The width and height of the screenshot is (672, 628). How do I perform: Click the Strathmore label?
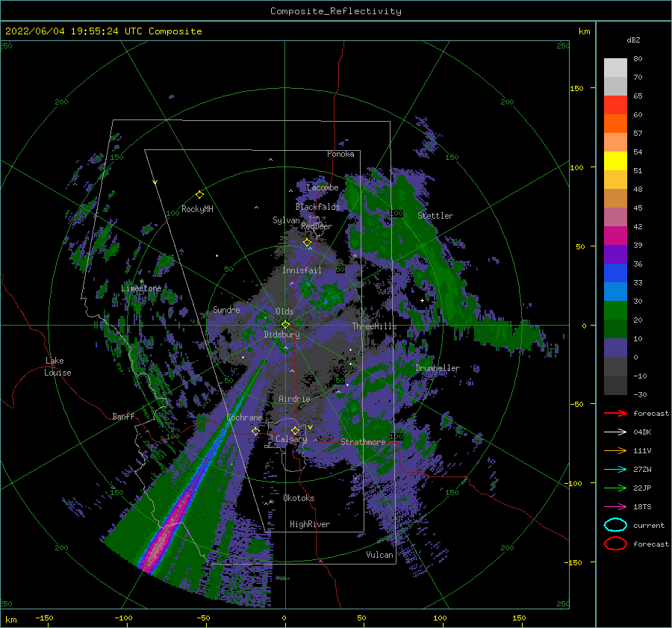[363, 441]
